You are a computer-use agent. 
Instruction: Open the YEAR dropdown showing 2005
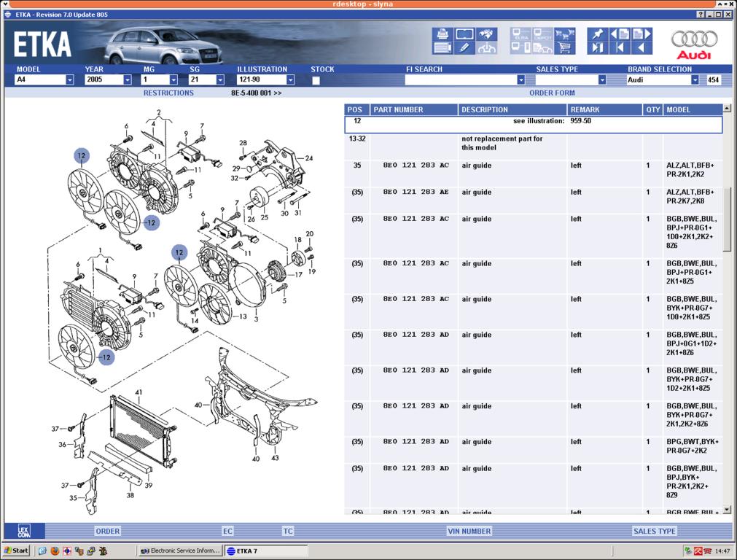click(127, 80)
